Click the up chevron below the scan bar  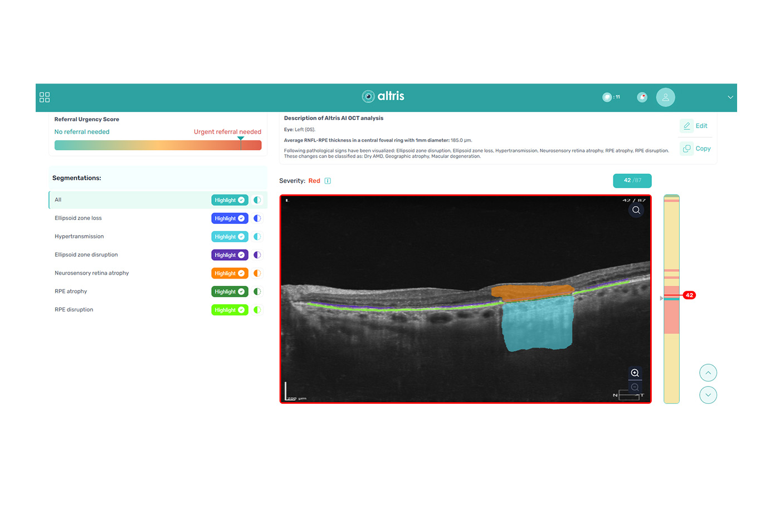point(708,372)
